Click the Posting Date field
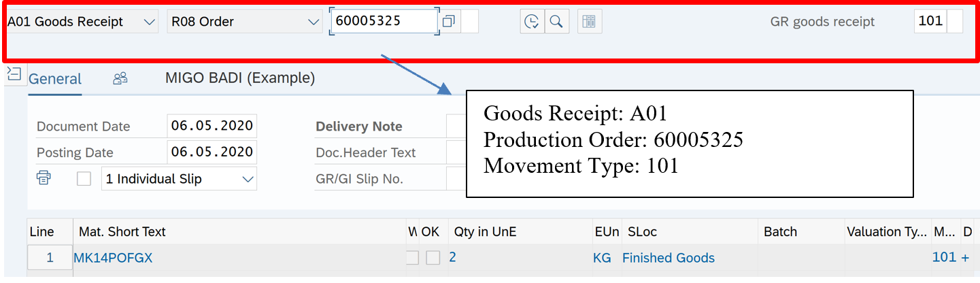Screen dimensions: 980x283 point(212,152)
